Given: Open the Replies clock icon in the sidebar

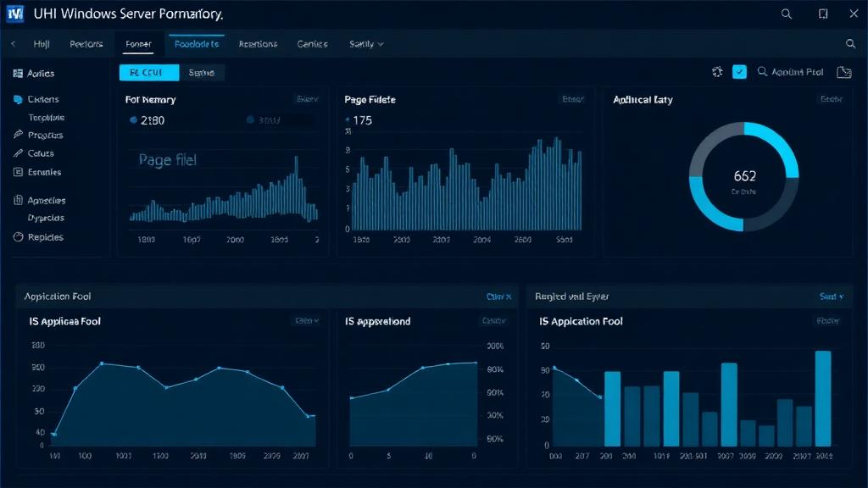Looking at the screenshot, I should coord(17,237).
